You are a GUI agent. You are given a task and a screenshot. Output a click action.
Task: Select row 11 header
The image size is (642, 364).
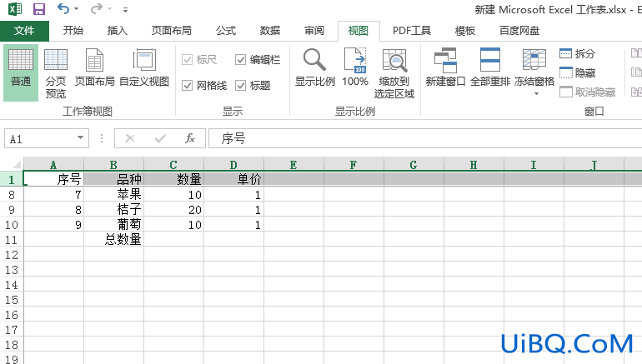point(12,240)
